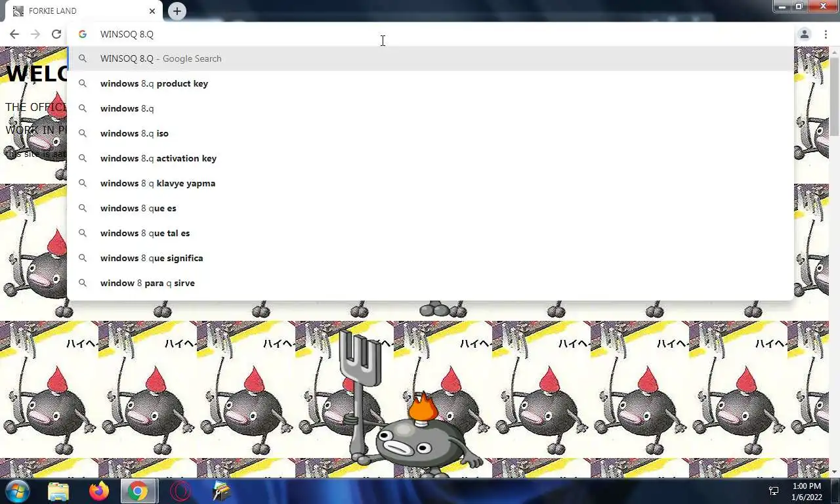Close the FORKIE LAND tab
The height and width of the screenshot is (504, 840).
152,11
